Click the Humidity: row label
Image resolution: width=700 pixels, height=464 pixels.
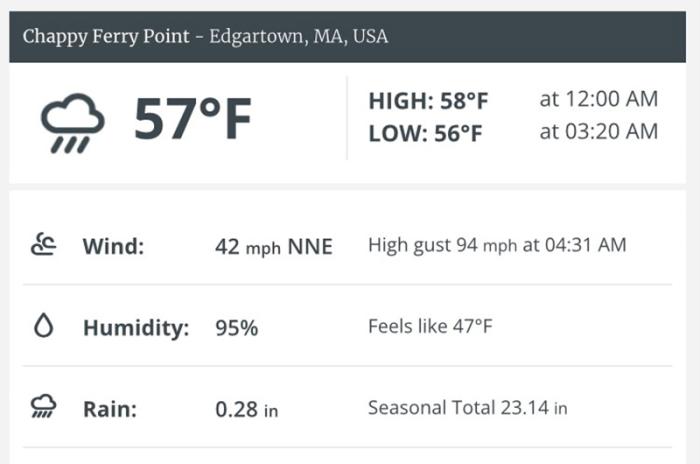coord(136,327)
